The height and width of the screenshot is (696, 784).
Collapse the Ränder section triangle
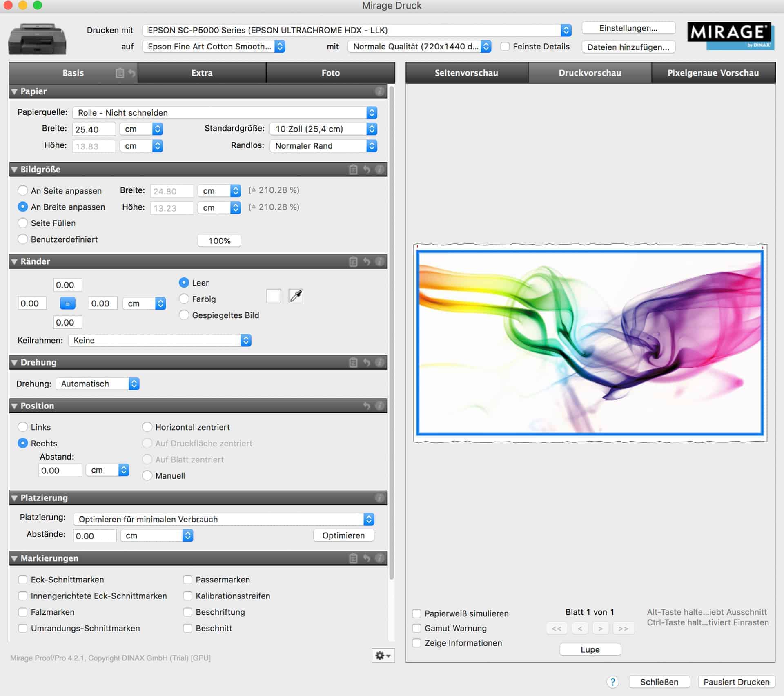[x=14, y=261]
